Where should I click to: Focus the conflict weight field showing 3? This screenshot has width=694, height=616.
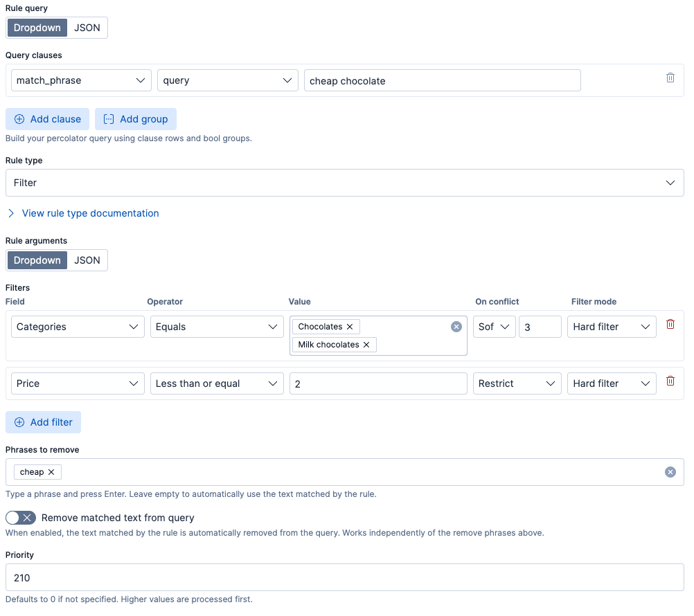click(x=540, y=327)
